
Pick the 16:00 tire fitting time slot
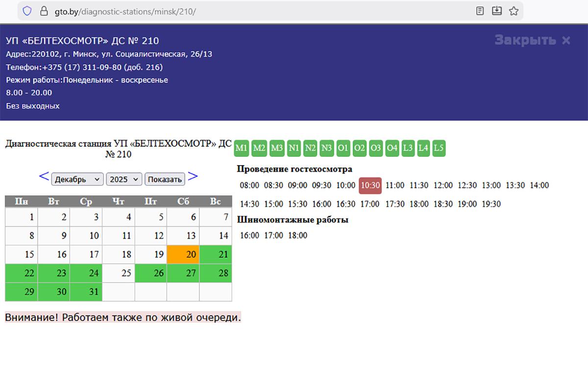(249, 236)
